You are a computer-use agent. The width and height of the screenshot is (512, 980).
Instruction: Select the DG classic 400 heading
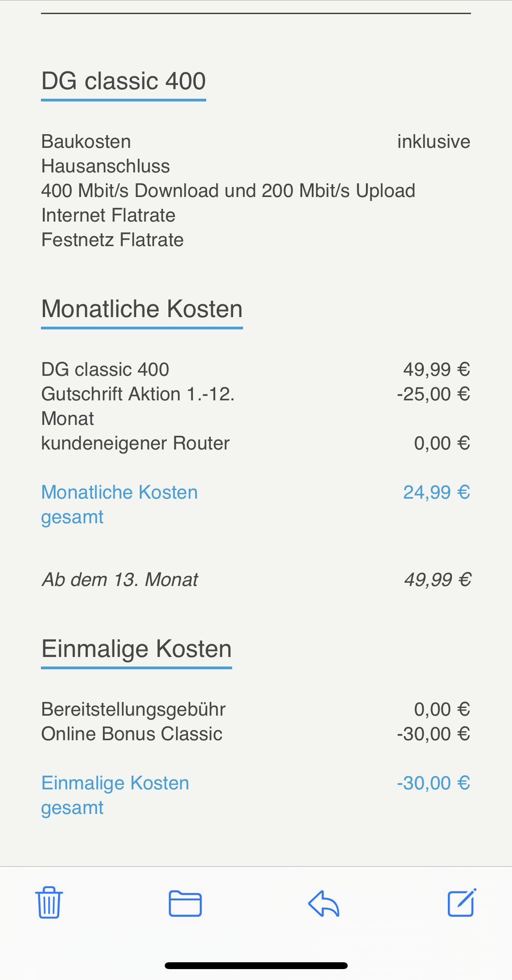point(123,81)
